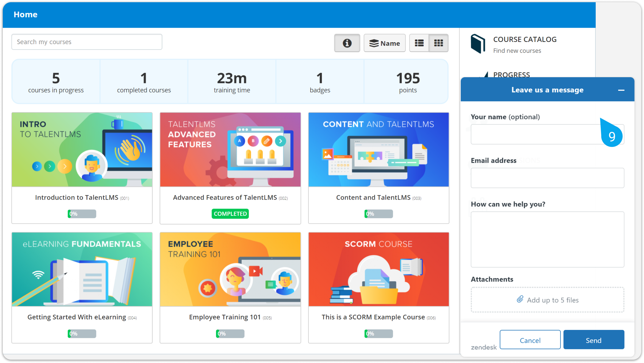Click the paperclip attachment icon
This screenshot has width=644, height=363.
click(x=520, y=299)
